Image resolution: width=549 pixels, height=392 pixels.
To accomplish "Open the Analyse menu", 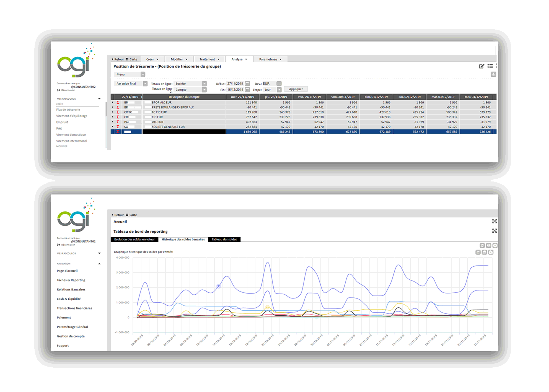I will point(239,59).
